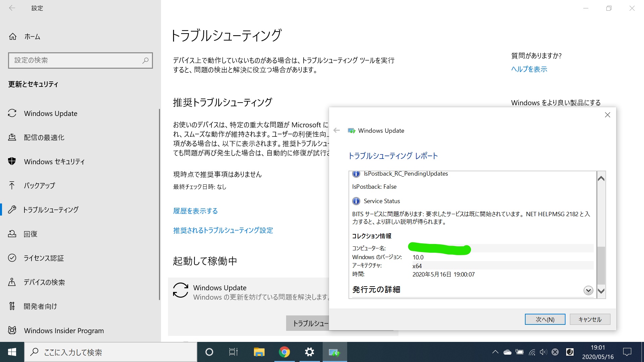Click Settings sidebar scrollbar
The width and height of the screenshot is (644, 362).
159,204
